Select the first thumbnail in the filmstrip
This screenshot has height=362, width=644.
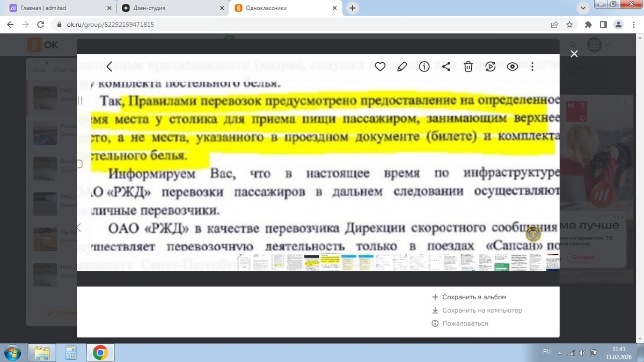coord(244,262)
